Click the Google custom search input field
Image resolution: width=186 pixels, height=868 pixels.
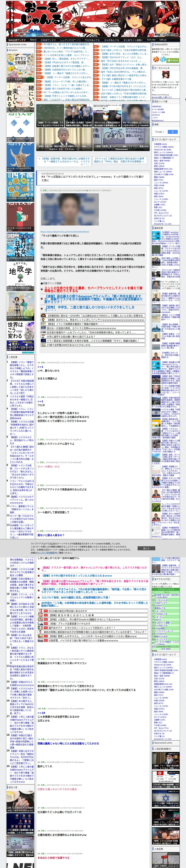click(x=159, y=132)
